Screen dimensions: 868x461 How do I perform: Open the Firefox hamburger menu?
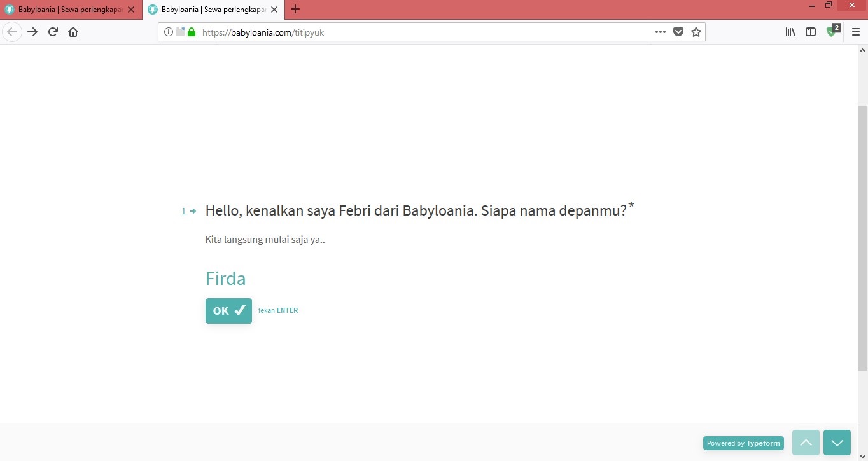point(855,32)
